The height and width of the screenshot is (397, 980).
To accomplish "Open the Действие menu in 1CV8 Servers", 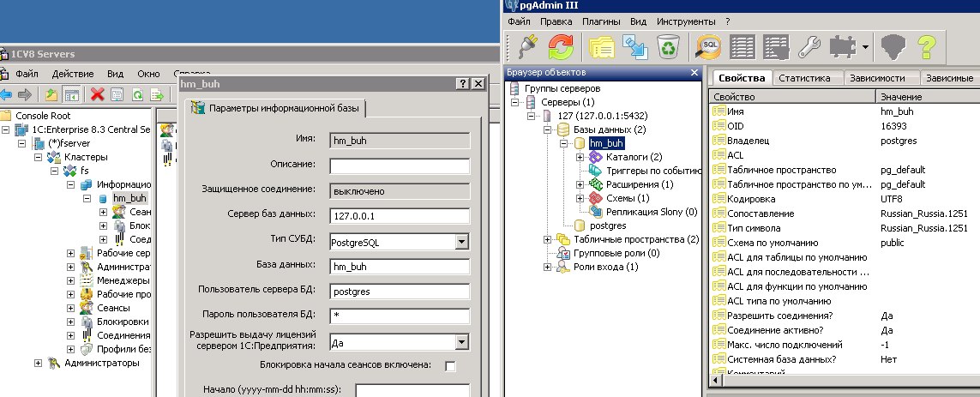I will [73, 74].
